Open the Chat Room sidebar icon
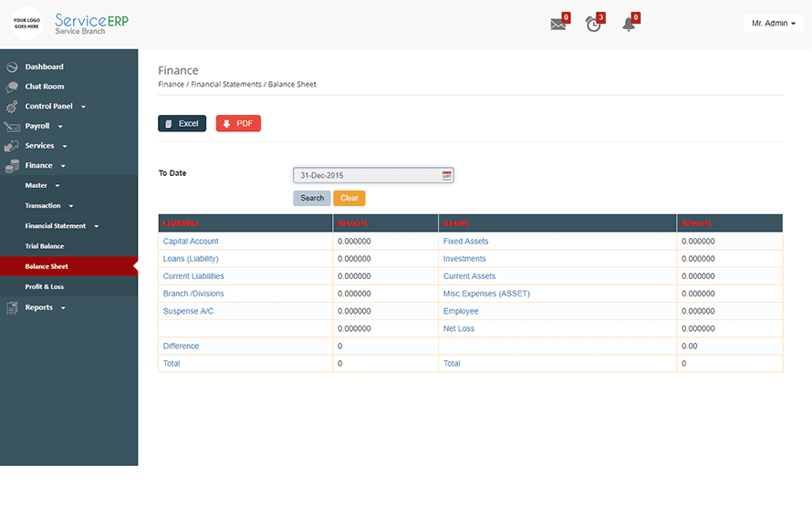This screenshot has height=507, width=812. 12,87
